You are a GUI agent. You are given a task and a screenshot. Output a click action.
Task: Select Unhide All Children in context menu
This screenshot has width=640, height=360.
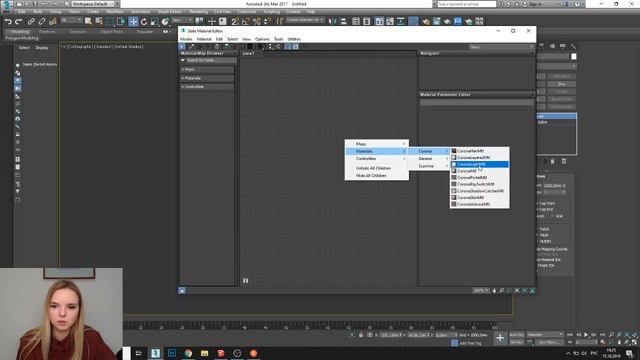[376, 168]
